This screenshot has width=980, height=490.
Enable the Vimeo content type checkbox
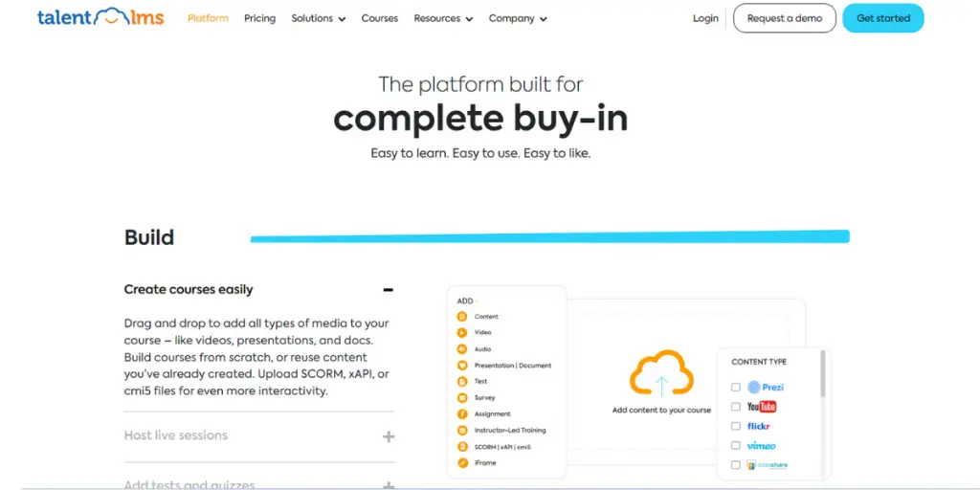point(736,446)
